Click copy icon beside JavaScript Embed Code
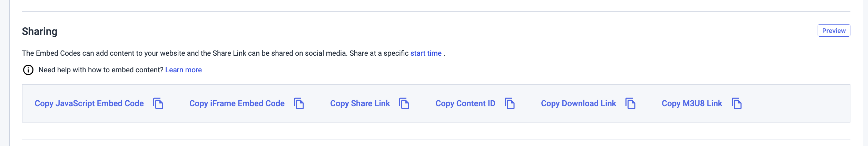 coord(158,103)
